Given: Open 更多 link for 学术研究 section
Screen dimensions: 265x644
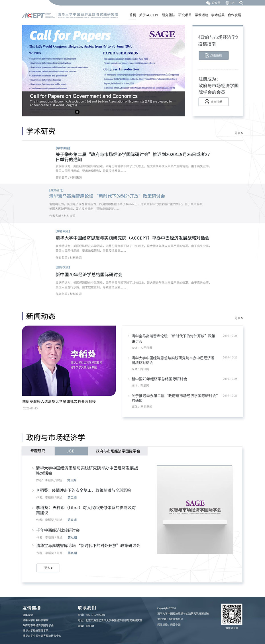Looking at the screenshot, I should (x=239, y=133).
